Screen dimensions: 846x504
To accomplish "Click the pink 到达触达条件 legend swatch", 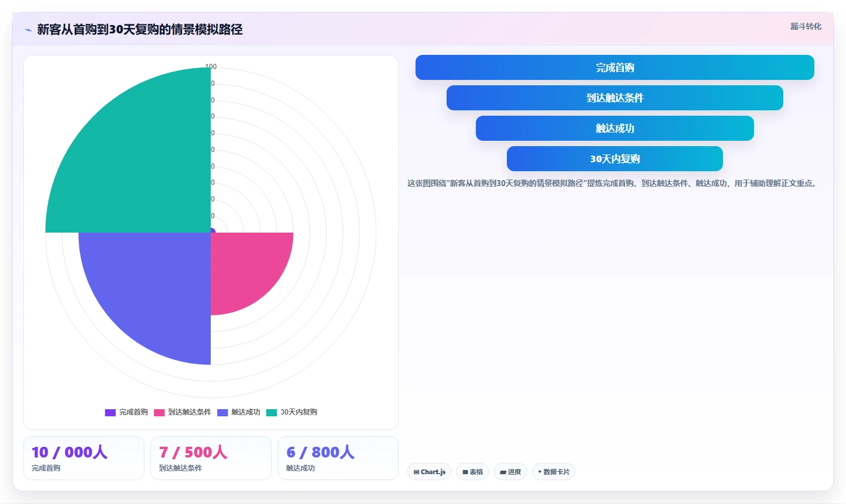I will coord(159,413).
